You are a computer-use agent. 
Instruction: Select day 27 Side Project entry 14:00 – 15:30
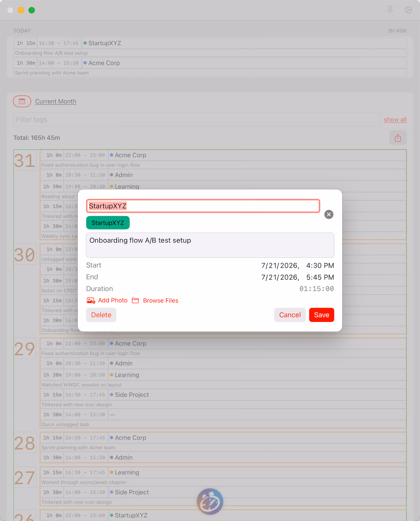(x=223, y=492)
